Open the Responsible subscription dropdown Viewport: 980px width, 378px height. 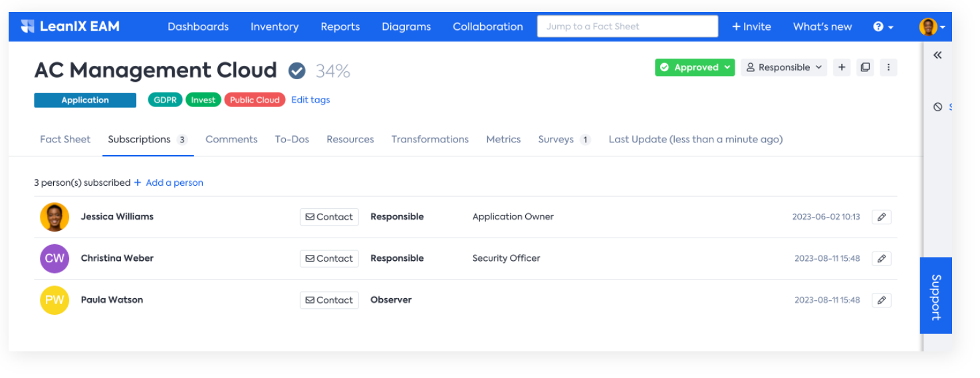point(784,67)
